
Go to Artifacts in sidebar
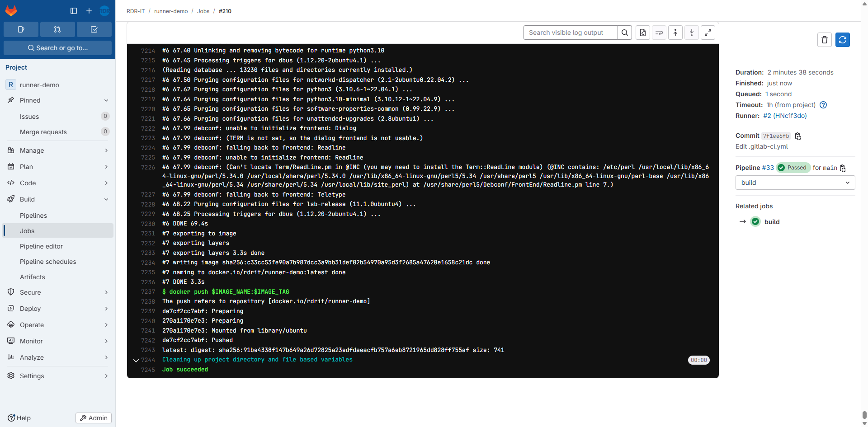point(33,277)
